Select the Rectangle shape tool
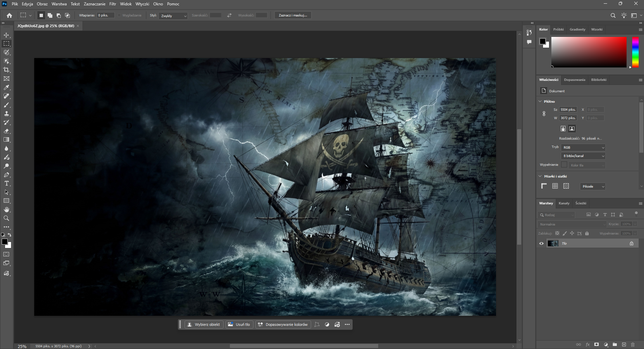 tap(6, 201)
